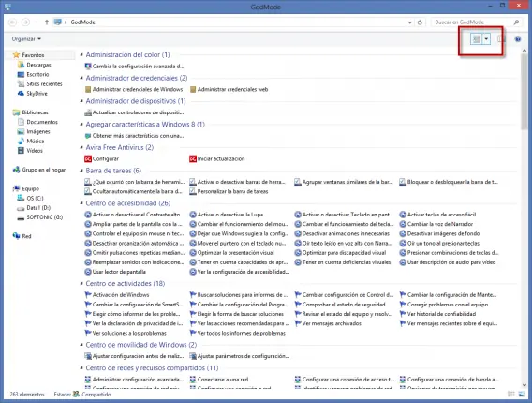532x403 pixels.
Task: Open Cambiar la voz de Narrador
Action: [x=436, y=224]
